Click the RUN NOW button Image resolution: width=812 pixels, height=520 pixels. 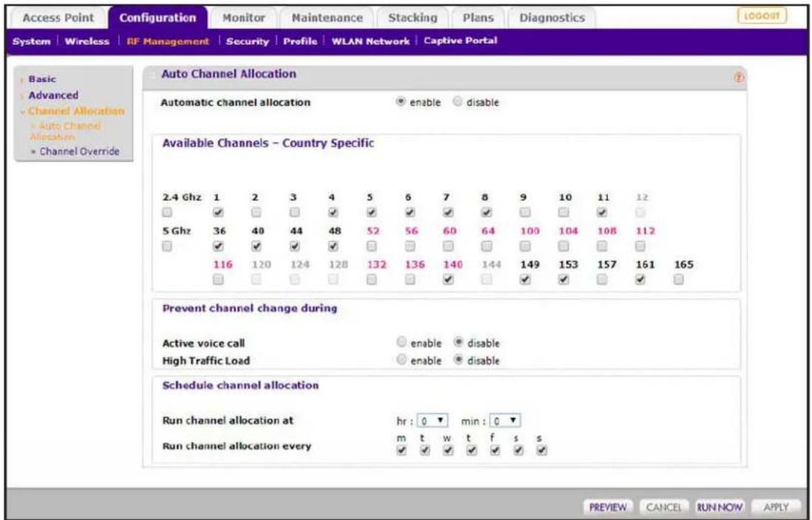pos(720,507)
